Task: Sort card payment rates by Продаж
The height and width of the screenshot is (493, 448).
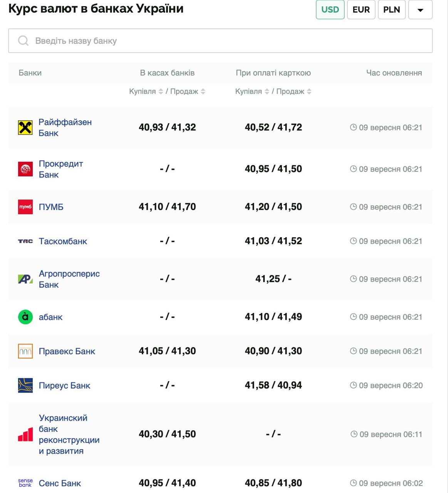Action: [309, 91]
